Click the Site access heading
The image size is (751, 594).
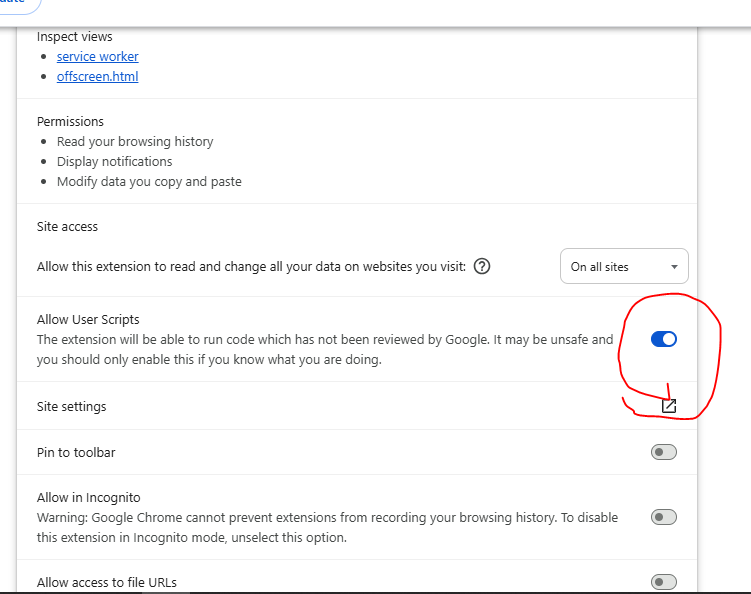pos(67,227)
